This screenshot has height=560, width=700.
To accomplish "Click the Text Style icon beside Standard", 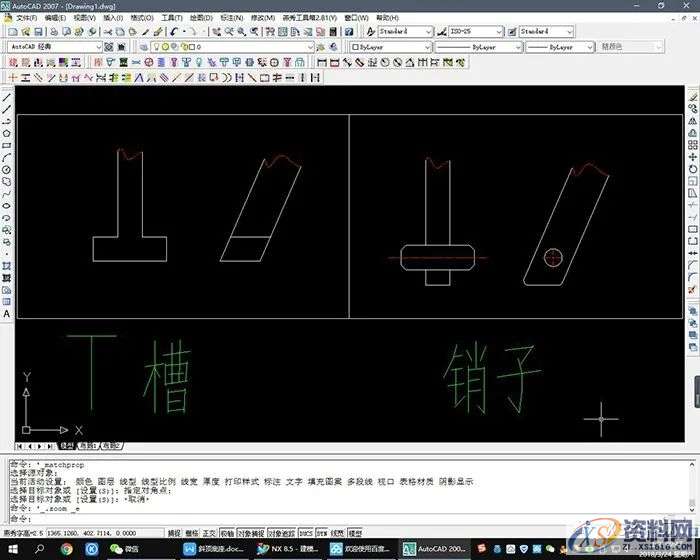I will 371,32.
